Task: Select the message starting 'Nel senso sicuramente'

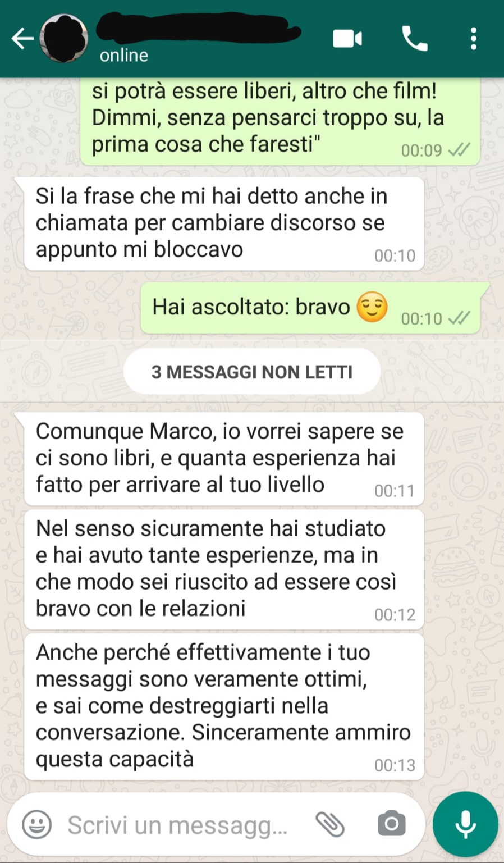Action: click(224, 569)
